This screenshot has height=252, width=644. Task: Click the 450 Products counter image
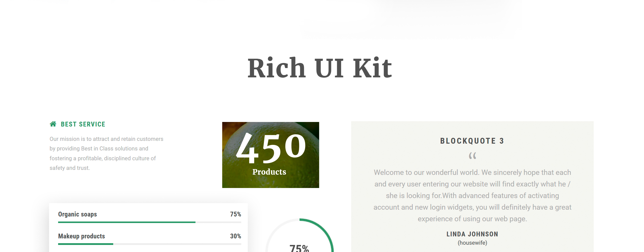tap(270, 155)
